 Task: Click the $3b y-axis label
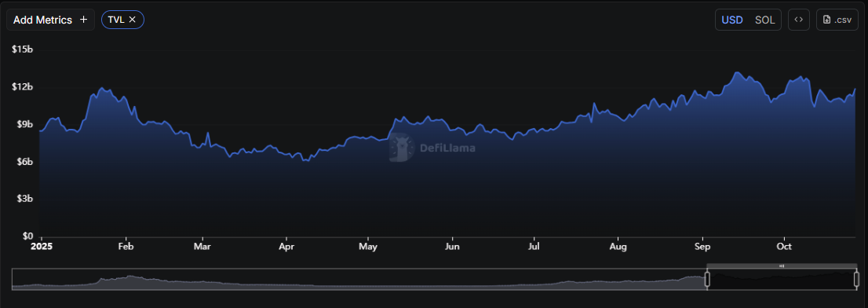click(x=24, y=199)
